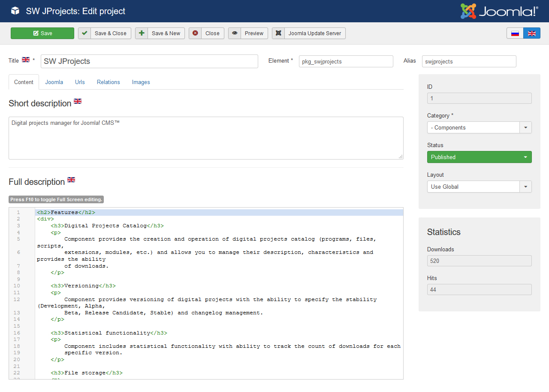Switch to English language flag
This screenshot has width=549, height=392.
click(532, 33)
